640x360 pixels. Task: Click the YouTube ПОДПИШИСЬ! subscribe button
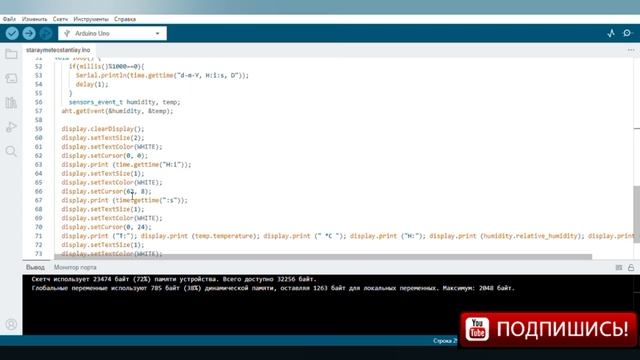(548, 329)
